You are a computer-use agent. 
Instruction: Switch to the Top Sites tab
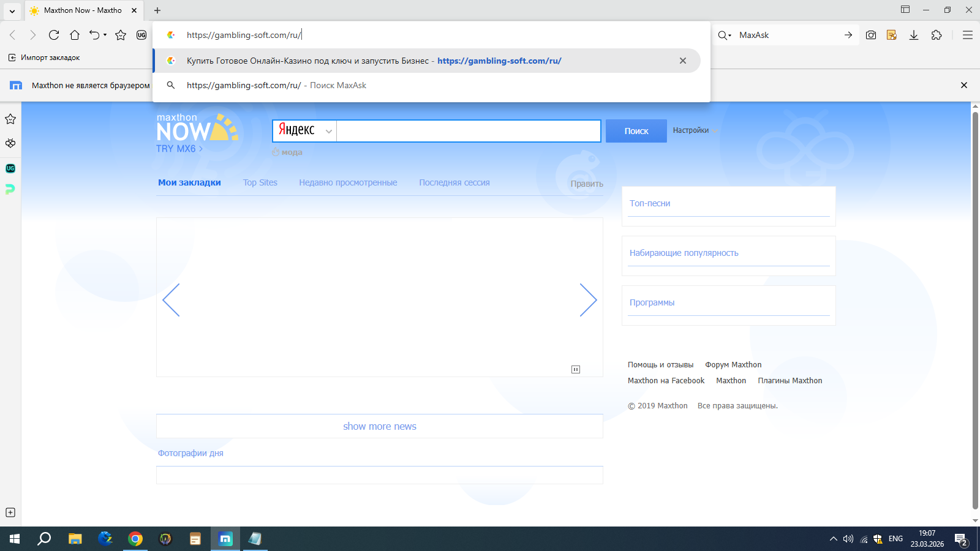[260, 182]
